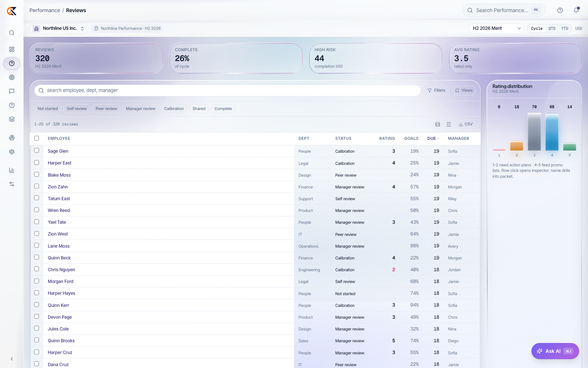Select all reviews header checkbox
This screenshot has width=588, height=368.
(x=36, y=138)
